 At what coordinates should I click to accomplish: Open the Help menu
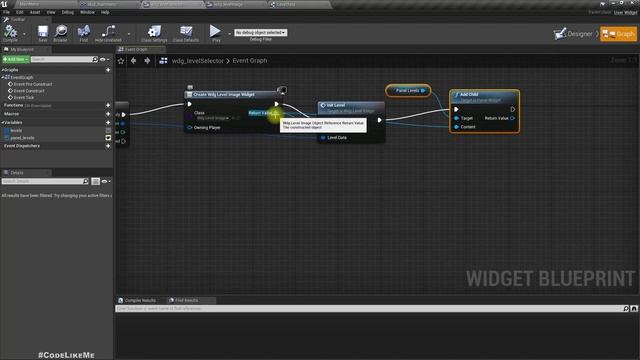[105, 12]
